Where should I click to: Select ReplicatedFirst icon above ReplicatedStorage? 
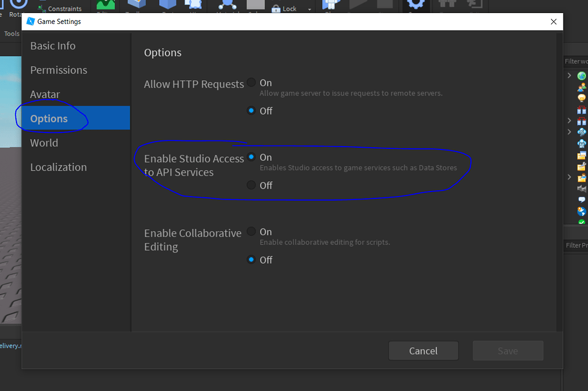click(582, 110)
